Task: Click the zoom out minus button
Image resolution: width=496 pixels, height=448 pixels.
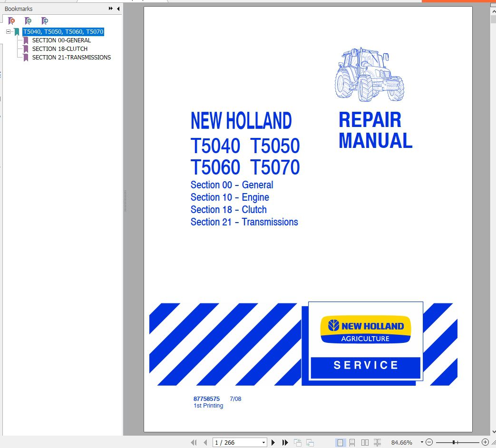Action: pos(429,442)
